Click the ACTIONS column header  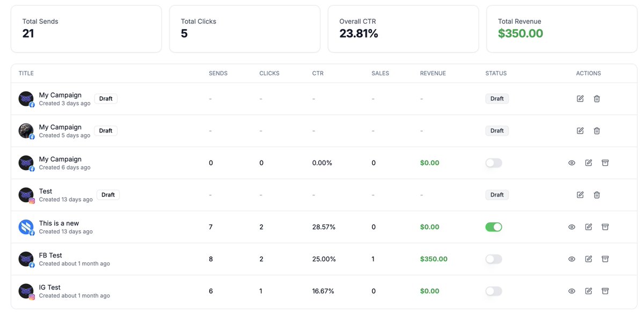tap(589, 74)
